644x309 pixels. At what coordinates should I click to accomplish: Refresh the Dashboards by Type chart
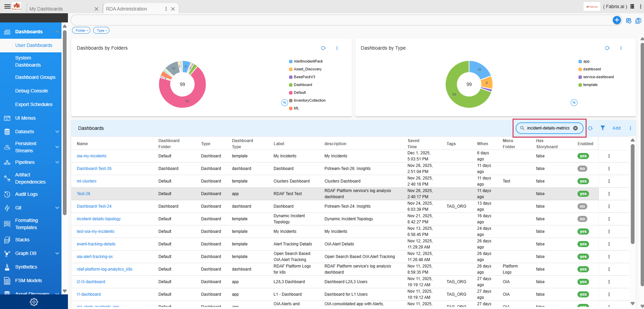tap(607, 48)
